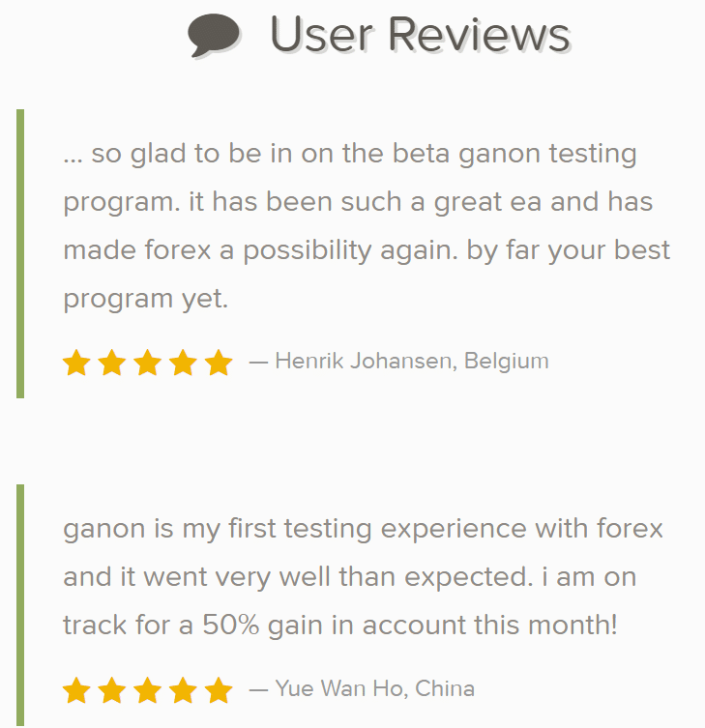Click second star of Henrik Johansen's rating

pos(112,363)
